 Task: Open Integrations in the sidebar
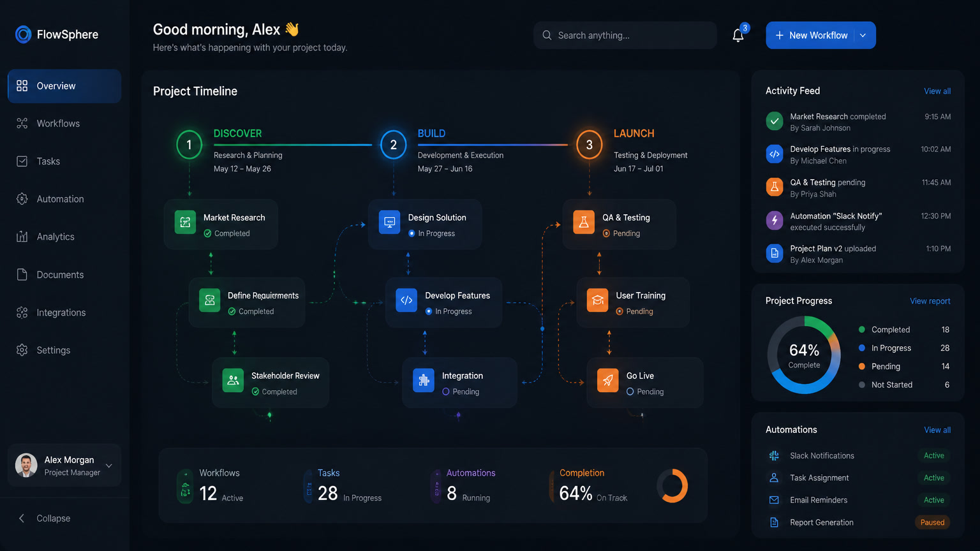click(64, 312)
